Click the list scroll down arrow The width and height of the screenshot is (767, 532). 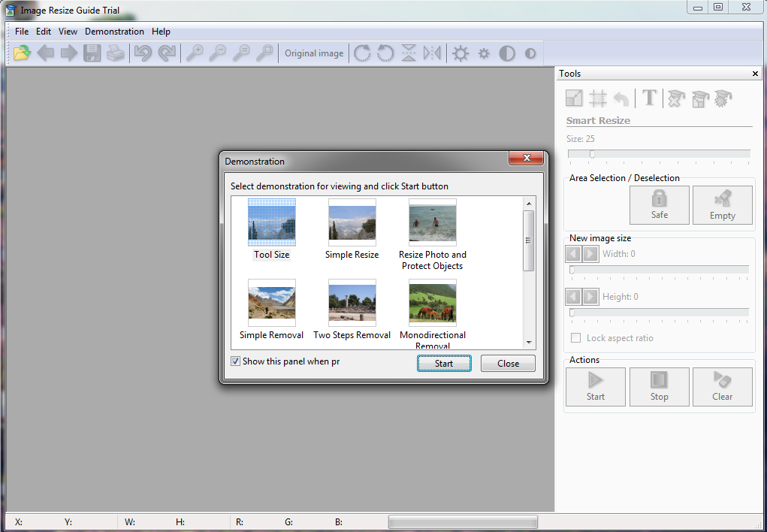(529, 342)
